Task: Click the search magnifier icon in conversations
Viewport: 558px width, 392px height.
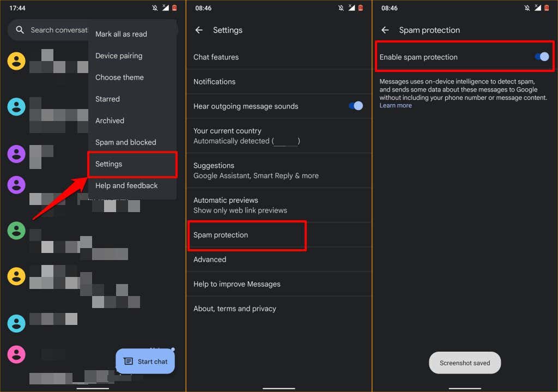Action: [20, 30]
